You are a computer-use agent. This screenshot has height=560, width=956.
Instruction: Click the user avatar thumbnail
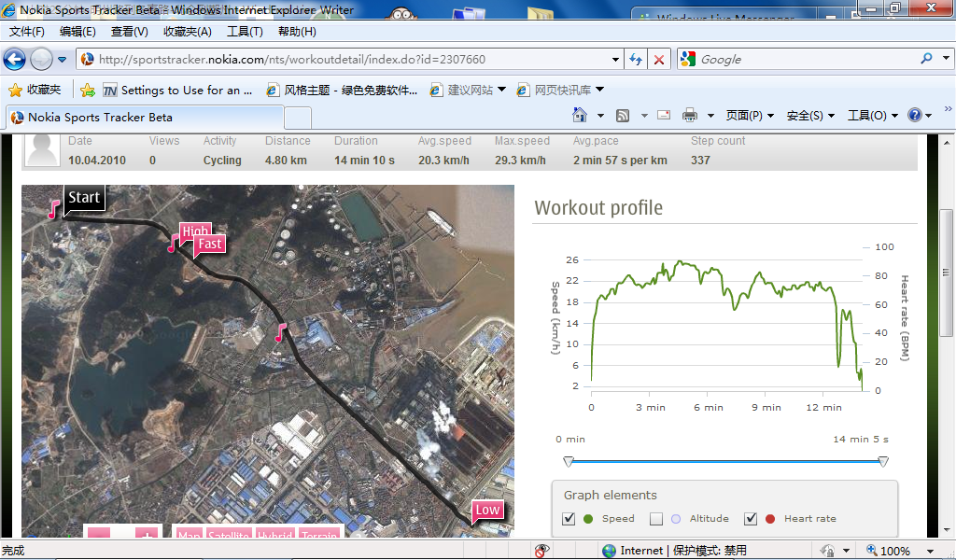coord(43,150)
